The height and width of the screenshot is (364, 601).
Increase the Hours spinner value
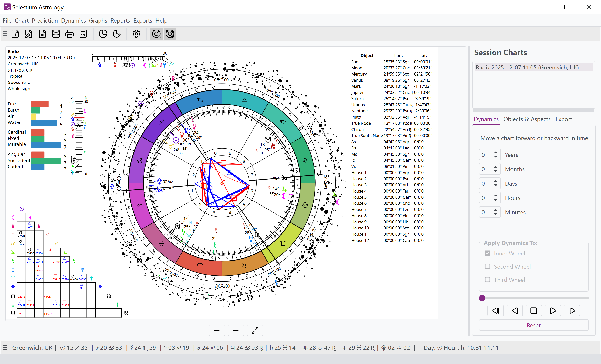(x=495, y=196)
